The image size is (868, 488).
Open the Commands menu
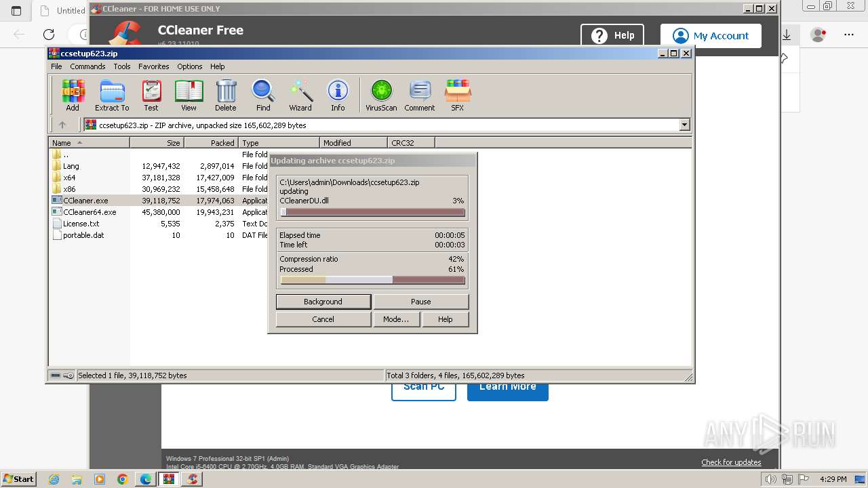[x=87, y=66]
